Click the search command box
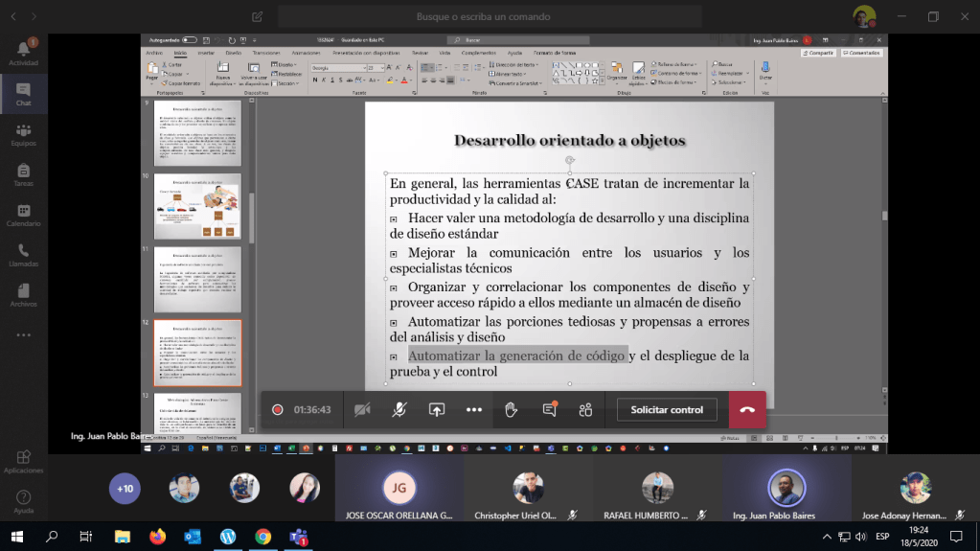Viewport: 980px width, 551px height. (x=483, y=16)
